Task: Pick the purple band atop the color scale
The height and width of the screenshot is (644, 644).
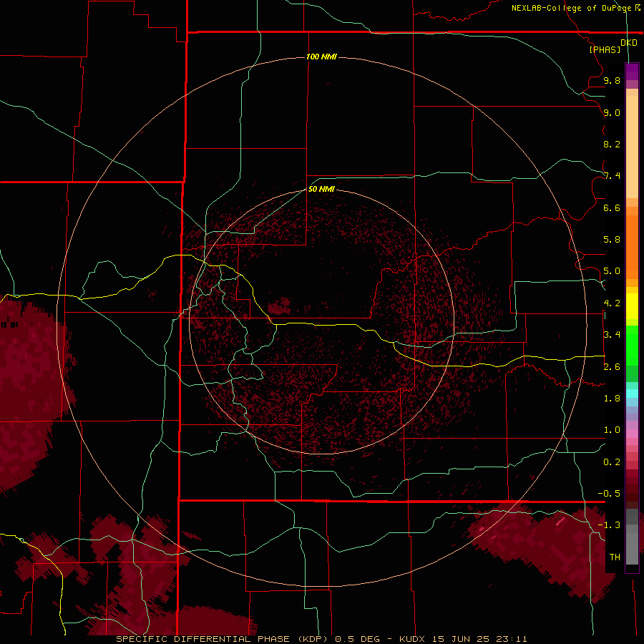Action: pyautogui.click(x=632, y=72)
